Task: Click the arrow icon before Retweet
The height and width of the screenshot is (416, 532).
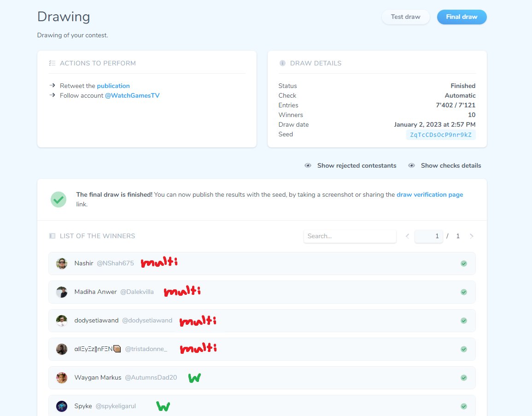Action: 52,86
